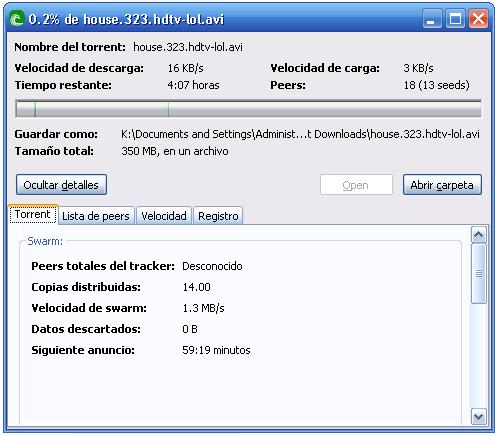Viewport: 497px width, 436px height.
Task: Open the Registro tab
Action: (x=218, y=216)
